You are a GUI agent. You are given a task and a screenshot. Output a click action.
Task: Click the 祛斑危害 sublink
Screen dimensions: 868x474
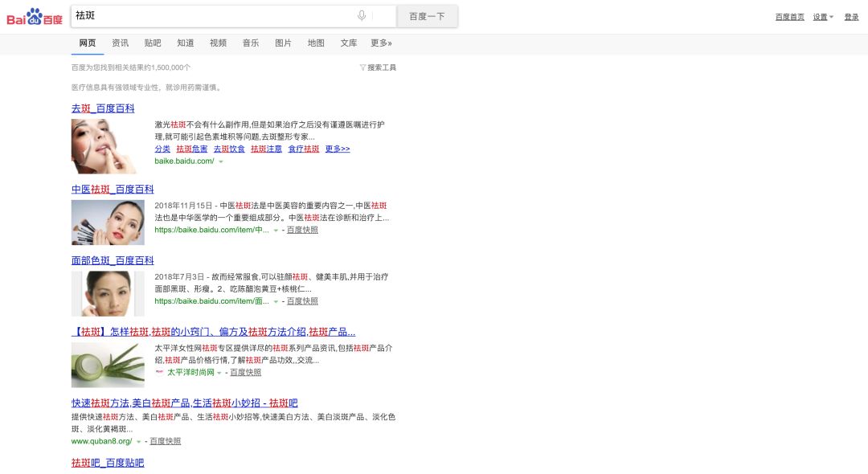pyautogui.click(x=192, y=149)
